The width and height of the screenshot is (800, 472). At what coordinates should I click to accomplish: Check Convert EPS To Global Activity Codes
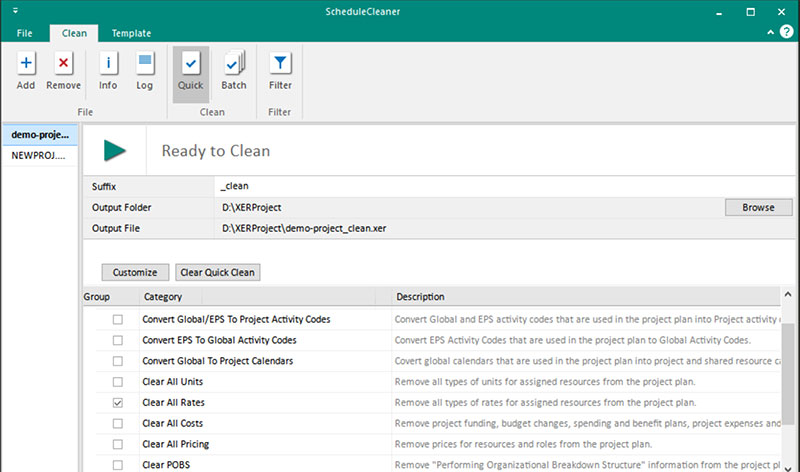click(118, 340)
